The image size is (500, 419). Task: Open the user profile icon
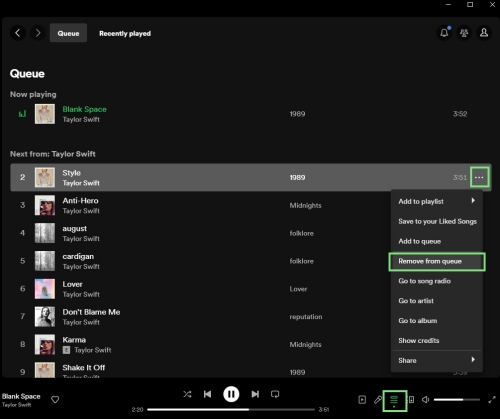(x=484, y=33)
